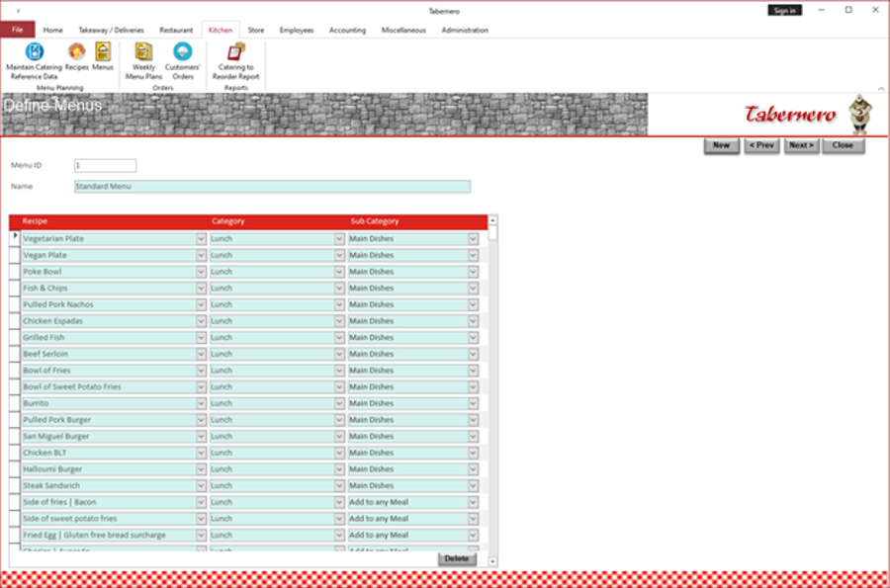Image resolution: width=890 pixels, height=588 pixels.
Task: Click the Steak Sandwich recipe cell
Action: tap(110, 486)
